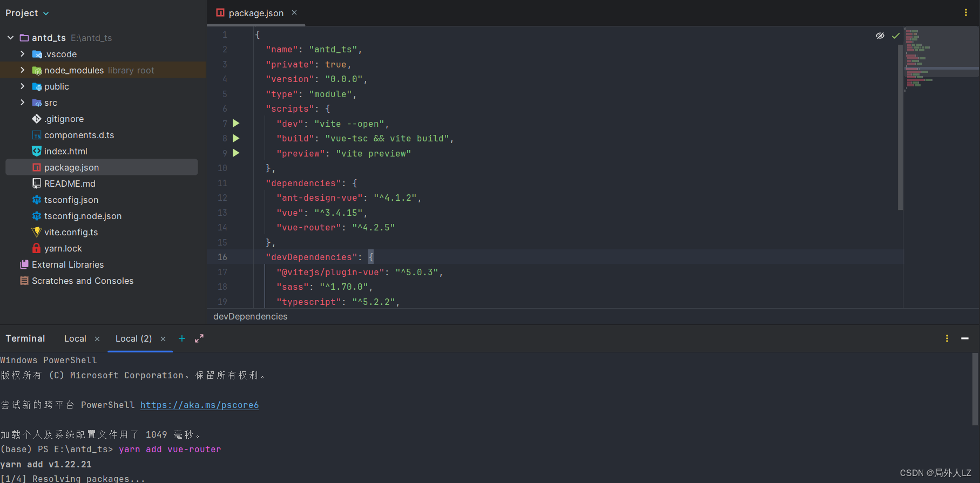Screen dimensions: 980x483
Task: Click the yarn add vue-router command
Action: point(170,449)
